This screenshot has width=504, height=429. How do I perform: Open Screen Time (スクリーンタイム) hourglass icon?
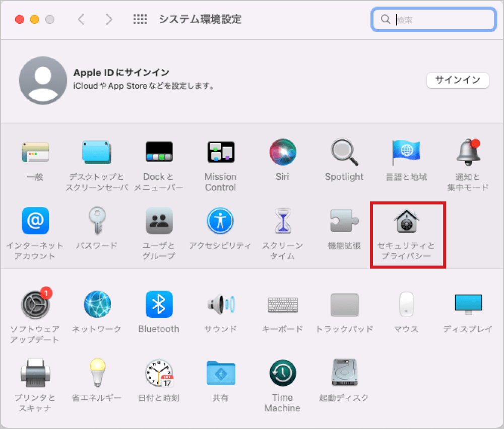tap(282, 221)
